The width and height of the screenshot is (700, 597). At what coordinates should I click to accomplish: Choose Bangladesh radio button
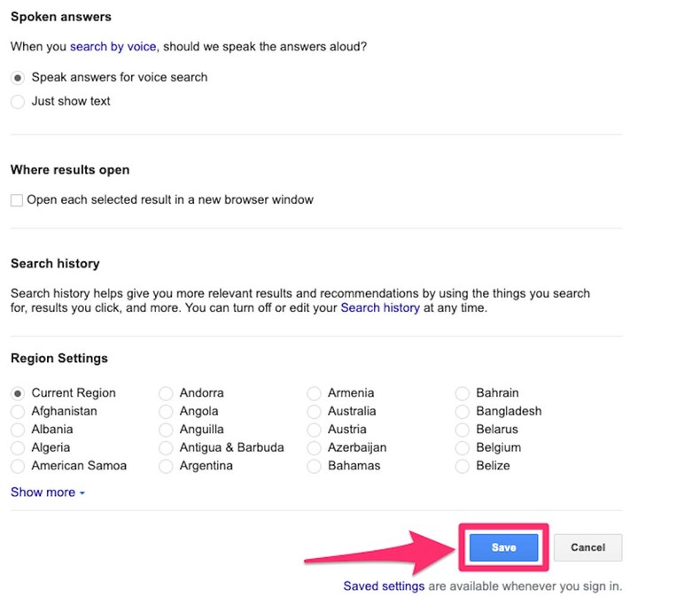(x=463, y=412)
